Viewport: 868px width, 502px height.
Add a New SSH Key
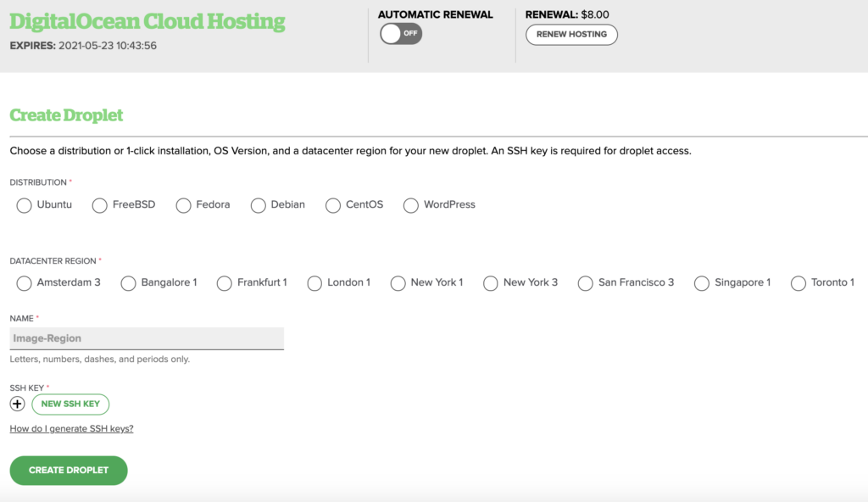(x=70, y=404)
